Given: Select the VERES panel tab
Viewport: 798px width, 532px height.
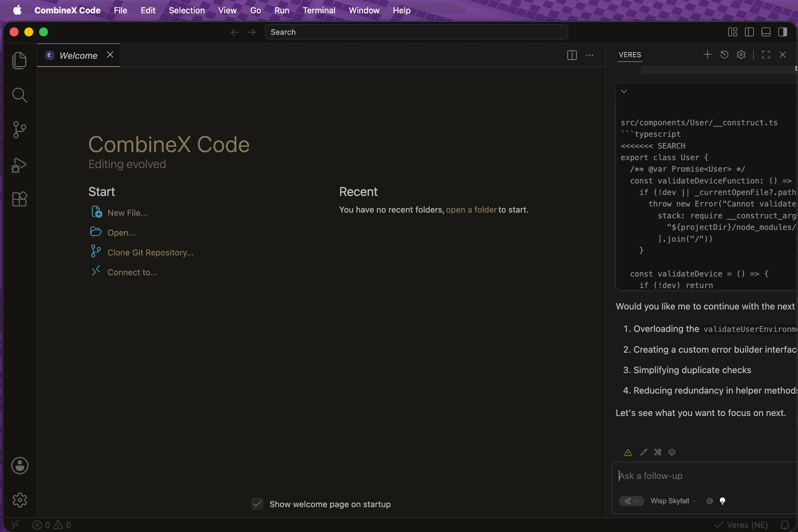Looking at the screenshot, I should (x=630, y=55).
